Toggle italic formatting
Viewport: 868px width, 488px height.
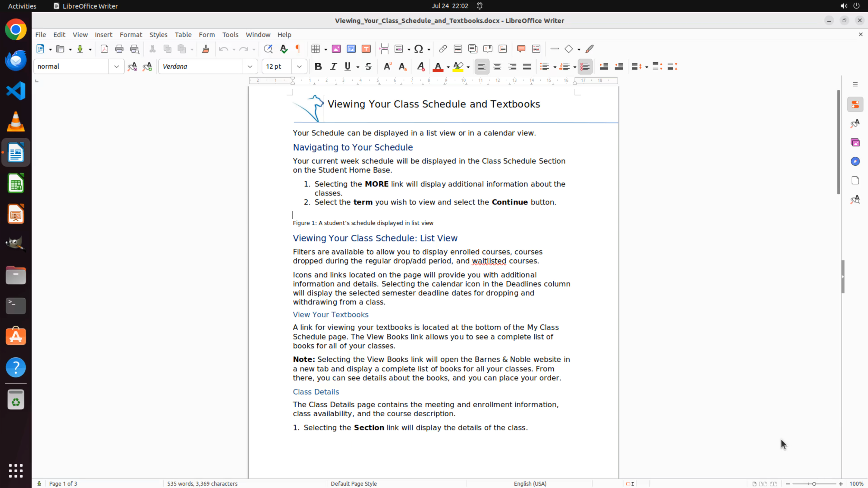coord(333,66)
